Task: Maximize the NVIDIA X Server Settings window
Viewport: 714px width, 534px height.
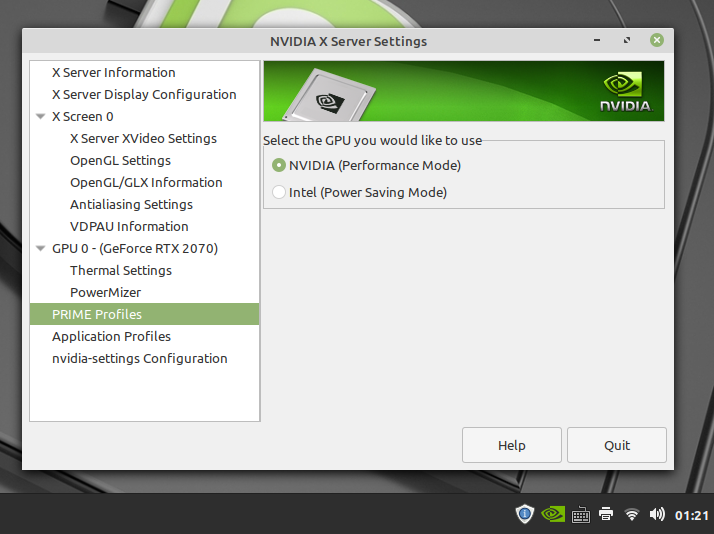Action: click(x=627, y=41)
